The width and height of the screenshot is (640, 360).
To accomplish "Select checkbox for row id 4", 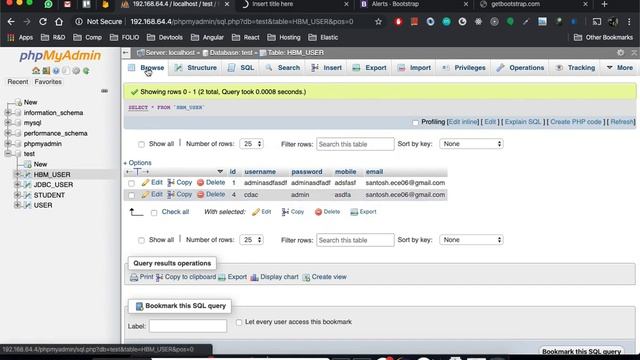I will tap(131, 196).
